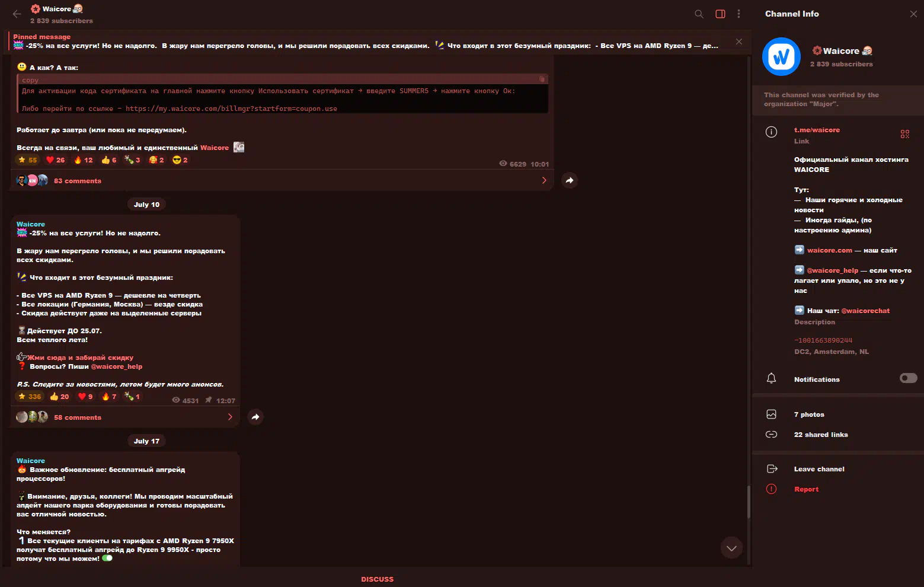The width and height of the screenshot is (924, 587).
Task: Open the three-dot channel menu
Action: [x=738, y=14]
